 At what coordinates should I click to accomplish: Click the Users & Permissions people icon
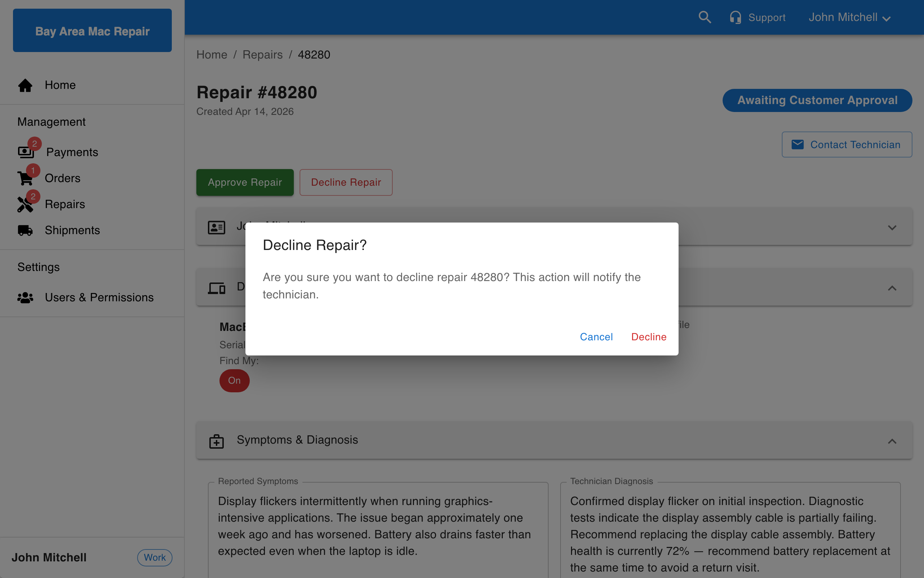point(25,297)
